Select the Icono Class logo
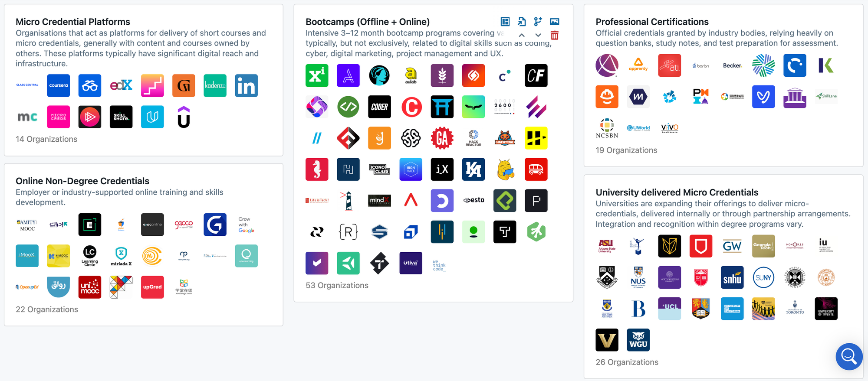This screenshot has height=381, width=868. pos(379,169)
